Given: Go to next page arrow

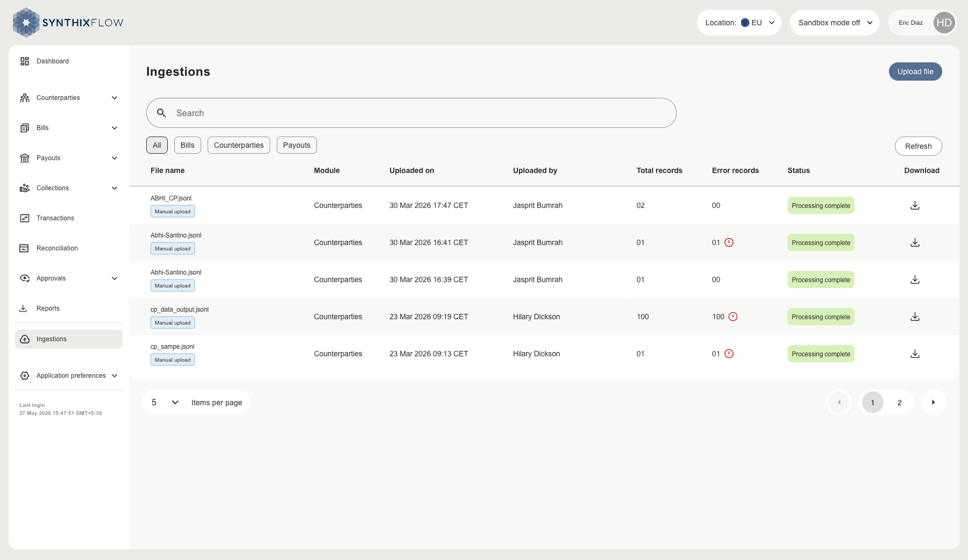Looking at the screenshot, I should point(934,403).
